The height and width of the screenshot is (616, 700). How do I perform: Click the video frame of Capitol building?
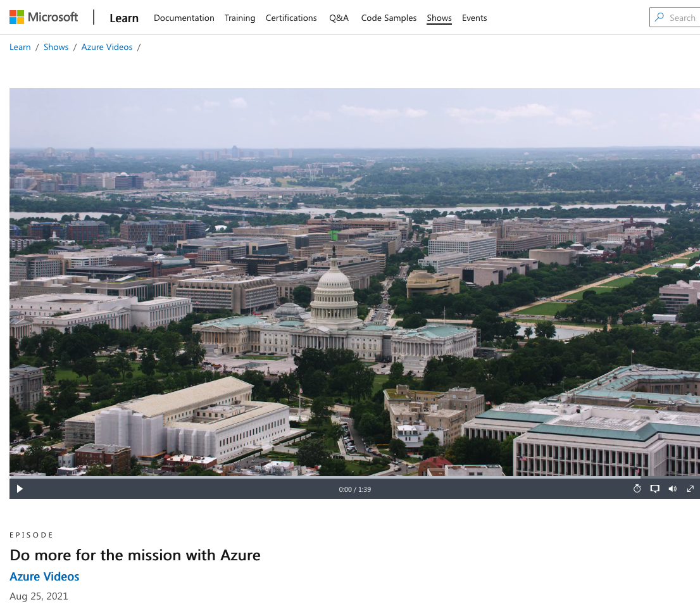point(354,282)
